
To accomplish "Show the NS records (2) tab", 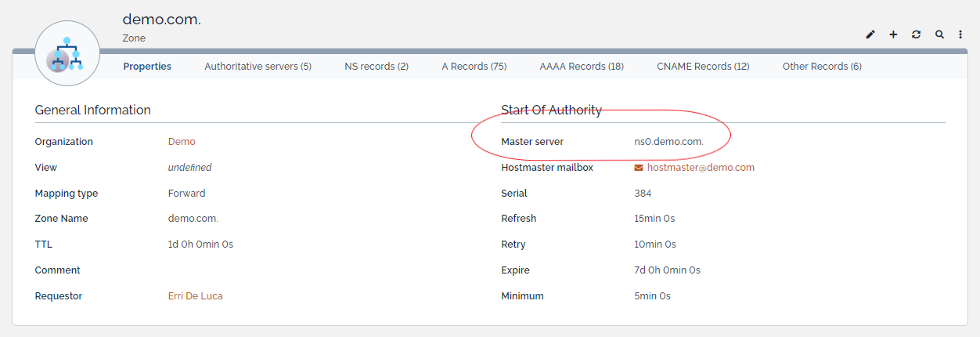I will point(377,67).
